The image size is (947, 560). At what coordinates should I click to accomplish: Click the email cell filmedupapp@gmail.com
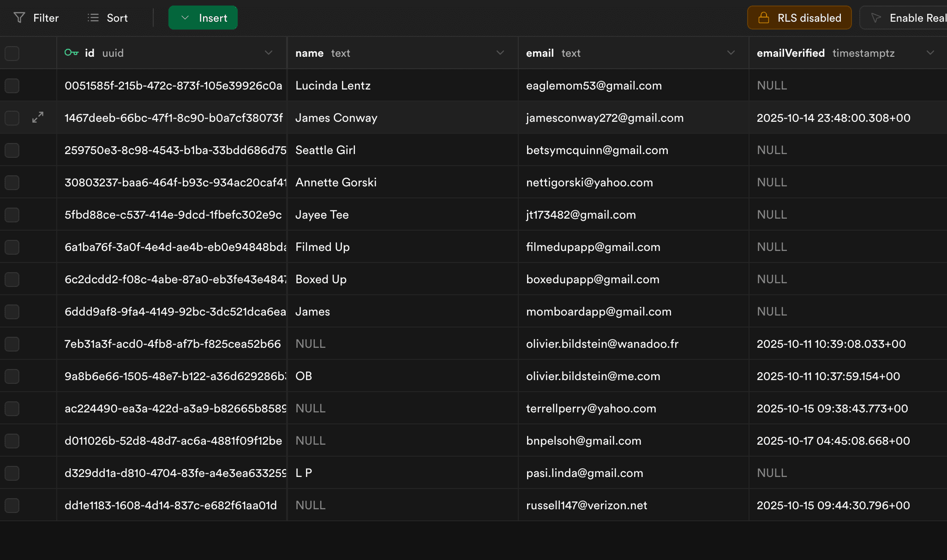click(x=593, y=247)
